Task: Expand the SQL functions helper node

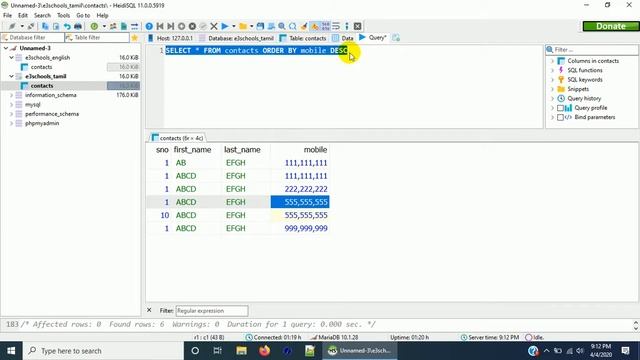Action: (x=553, y=70)
